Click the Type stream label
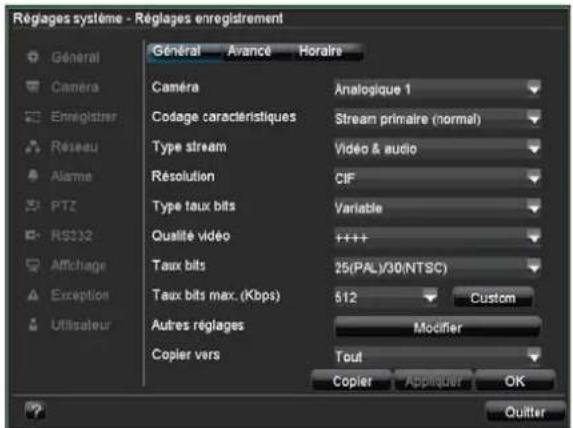 pyautogui.click(x=189, y=147)
